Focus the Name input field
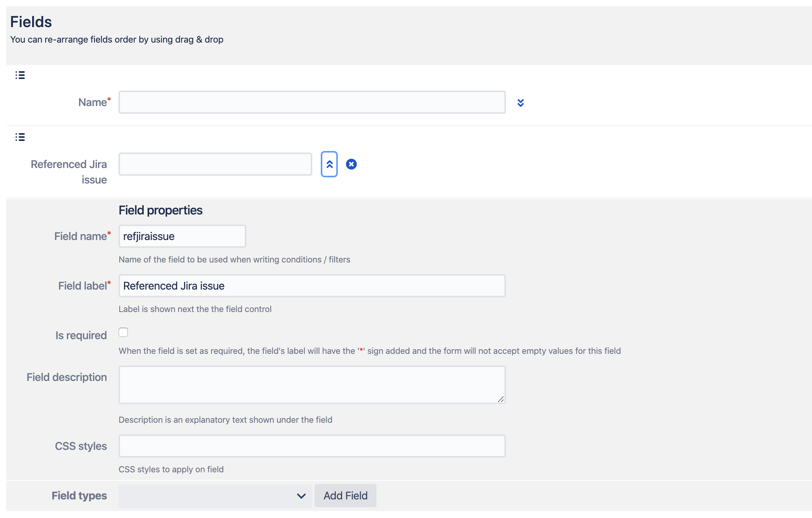The image size is (812, 518). (312, 102)
